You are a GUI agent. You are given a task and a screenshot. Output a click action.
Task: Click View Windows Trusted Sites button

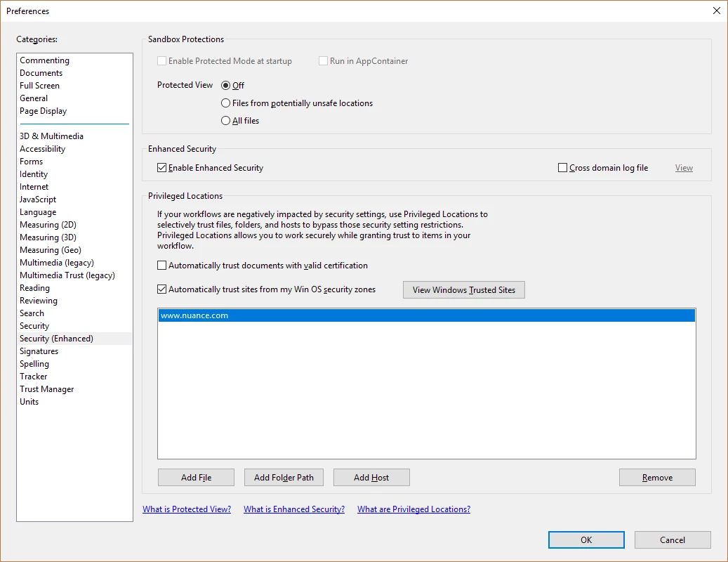(464, 290)
